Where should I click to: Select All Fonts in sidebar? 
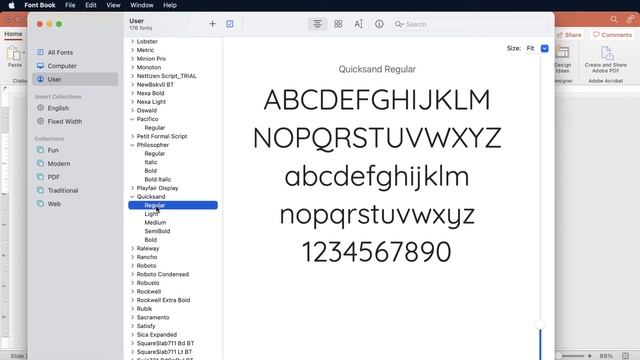pos(76,52)
